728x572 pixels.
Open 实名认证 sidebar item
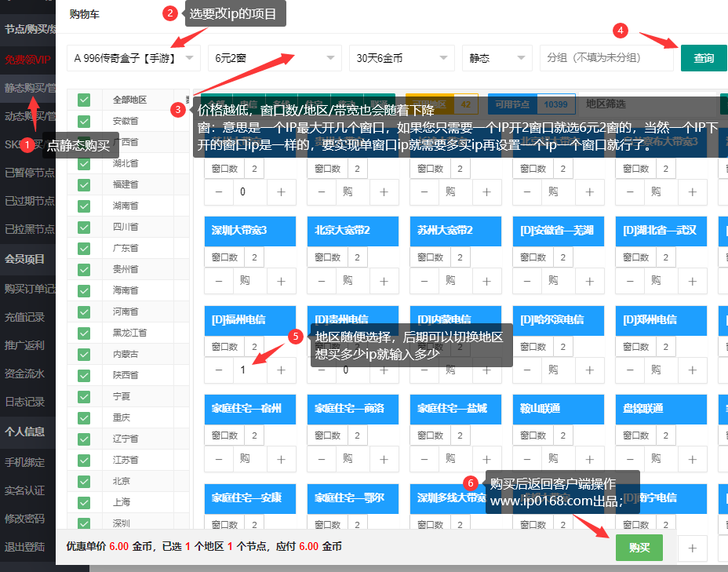tap(28, 490)
